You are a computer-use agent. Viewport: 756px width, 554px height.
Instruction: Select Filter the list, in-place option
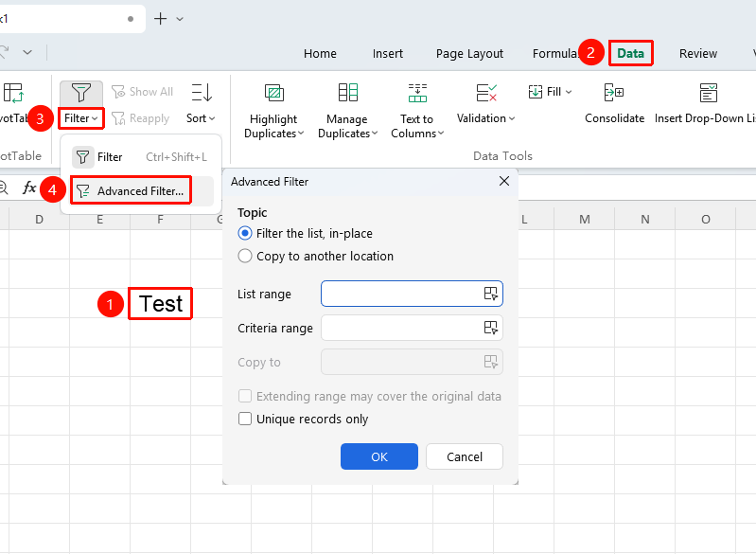tap(306, 234)
